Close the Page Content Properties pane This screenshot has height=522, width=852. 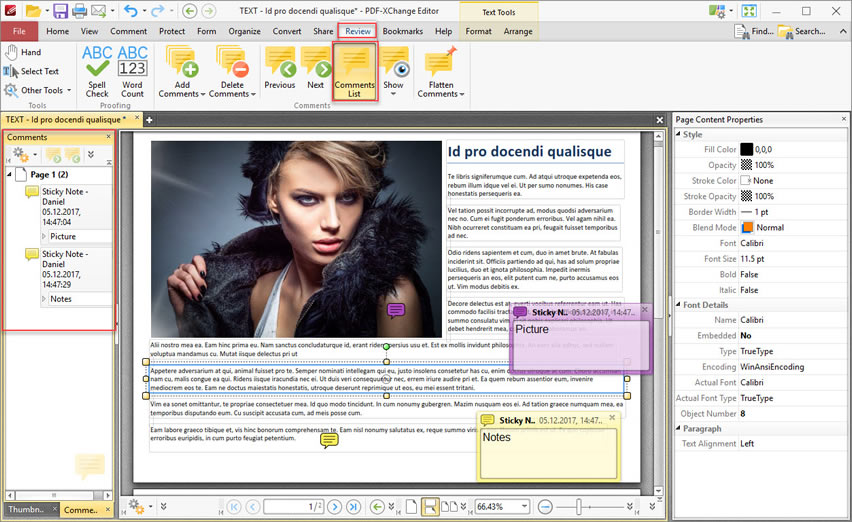(842, 119)
